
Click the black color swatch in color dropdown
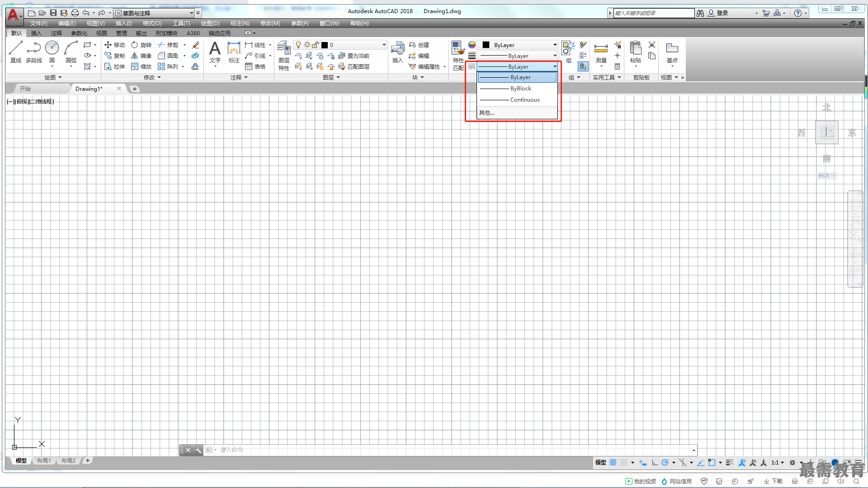click(x=486, y=45)
